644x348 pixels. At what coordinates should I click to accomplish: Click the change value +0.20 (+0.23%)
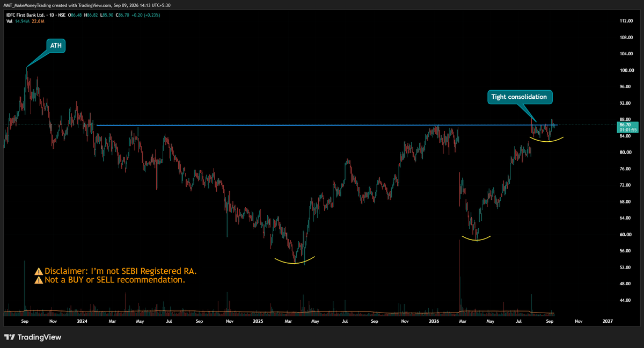click(x=145, y=15)
